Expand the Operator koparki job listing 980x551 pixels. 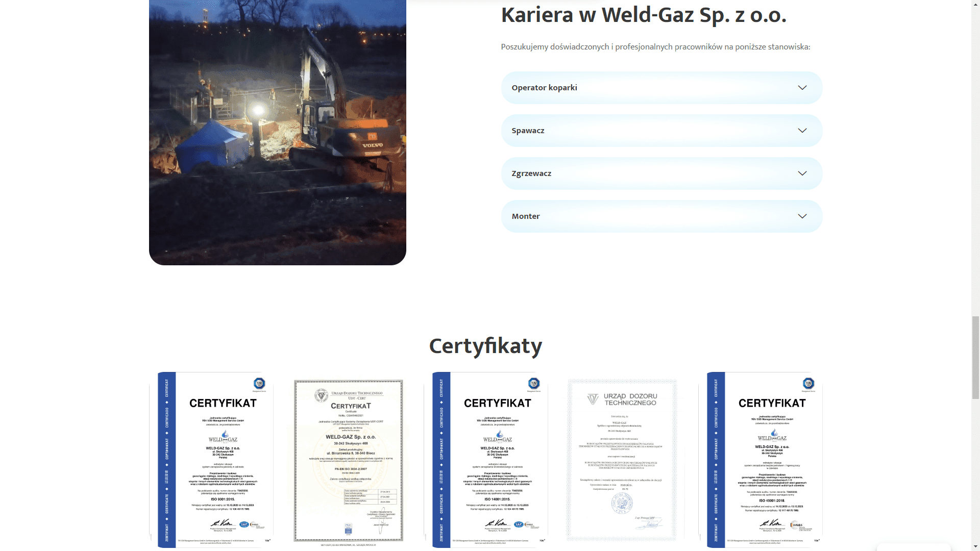point(544,88)
